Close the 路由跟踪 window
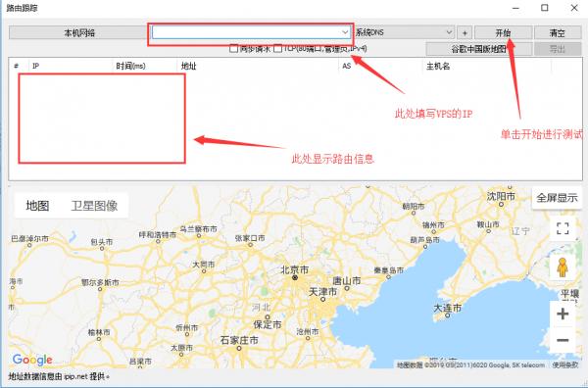 point(574,8)
